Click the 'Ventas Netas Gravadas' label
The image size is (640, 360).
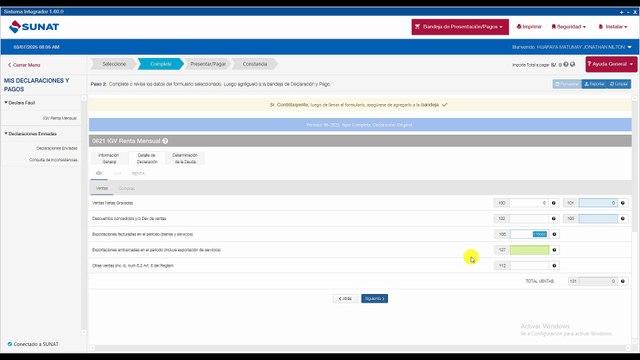point(113,203)
